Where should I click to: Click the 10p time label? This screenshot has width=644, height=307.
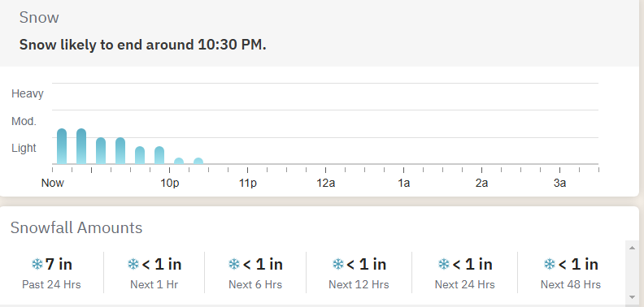pos(170,183)
